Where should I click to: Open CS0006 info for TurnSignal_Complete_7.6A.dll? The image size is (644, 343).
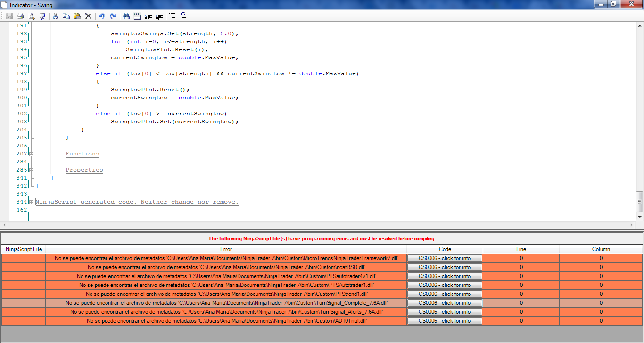(445, 303)
